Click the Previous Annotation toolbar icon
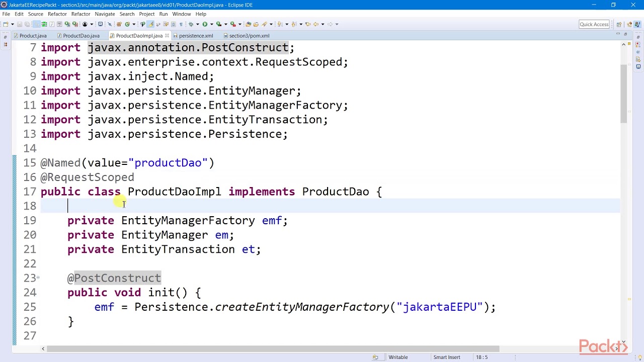The height and width of the screenshot is (362, 644). pyautogui.click(x=294, y=24)
